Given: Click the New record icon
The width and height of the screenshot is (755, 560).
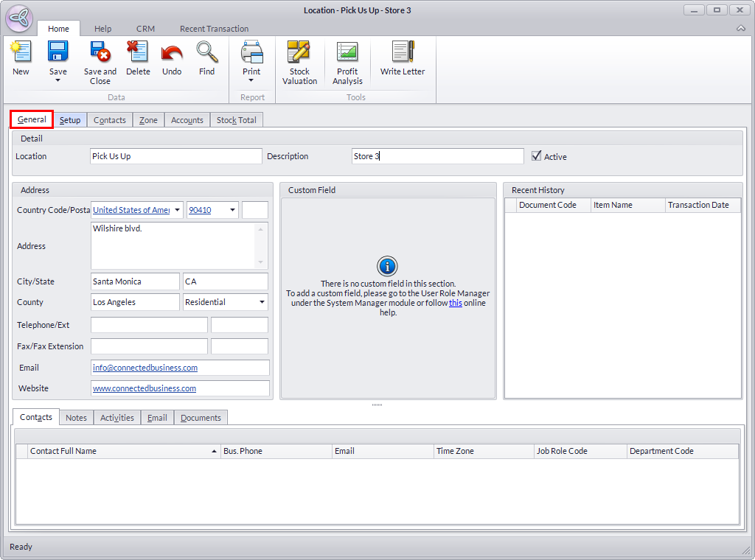Looking at the screenshot, I should pos(21,52).
